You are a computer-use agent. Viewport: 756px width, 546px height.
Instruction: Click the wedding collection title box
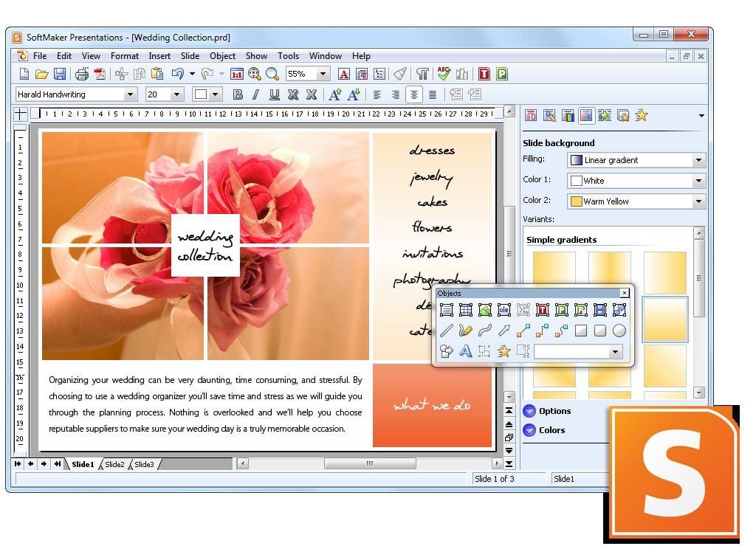(205, 245)
